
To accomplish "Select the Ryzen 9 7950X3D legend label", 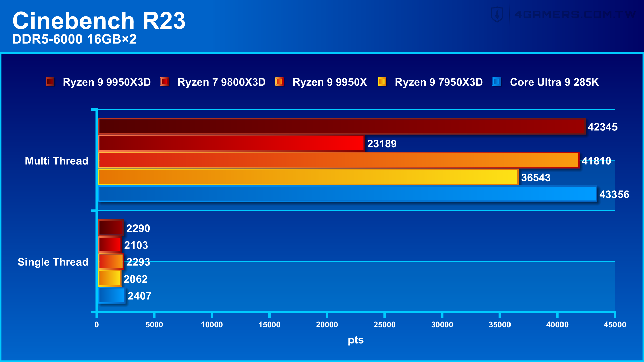I will [439, 82].
